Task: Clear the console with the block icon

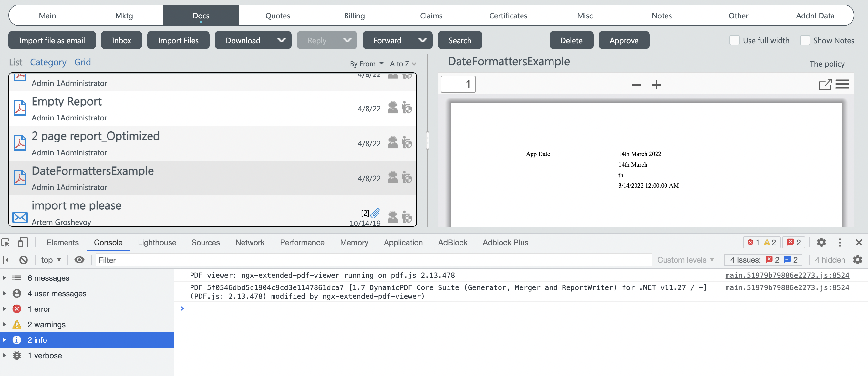Action: pos(23,260)
